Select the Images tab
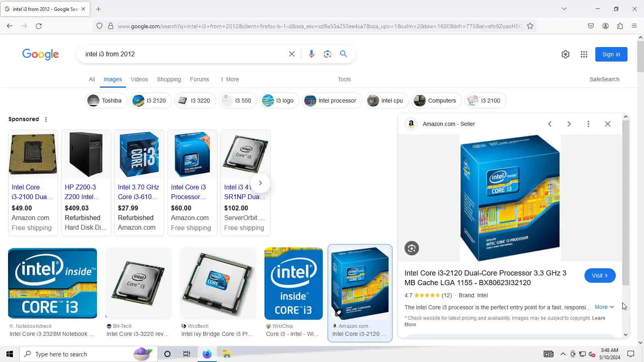Screen dimensions: 644x362 coord(113,79)
